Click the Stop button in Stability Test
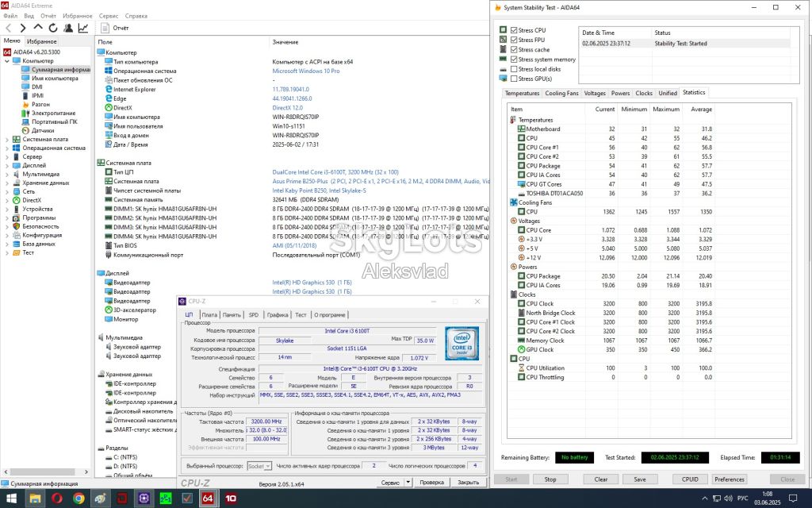Image resolution: width=812 pixels, height=508 pixels. click(x=550, y=479)
